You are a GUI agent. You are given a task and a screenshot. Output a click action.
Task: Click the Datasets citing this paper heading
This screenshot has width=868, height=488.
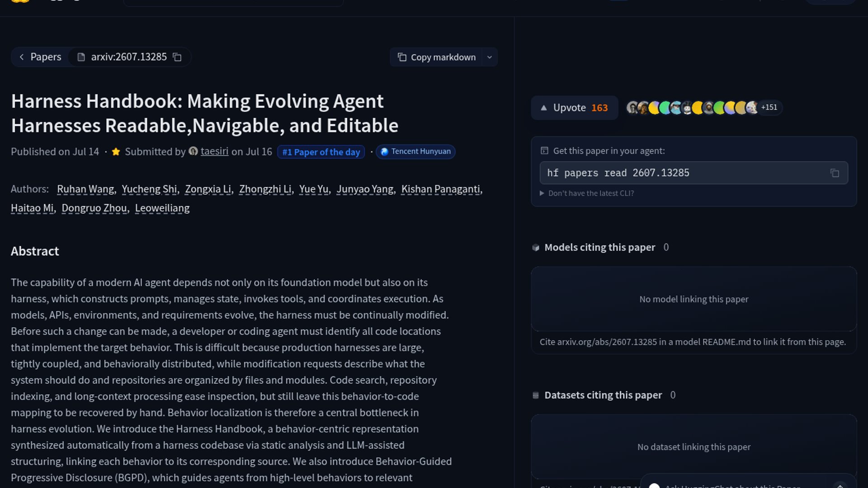tap(603, 395)
